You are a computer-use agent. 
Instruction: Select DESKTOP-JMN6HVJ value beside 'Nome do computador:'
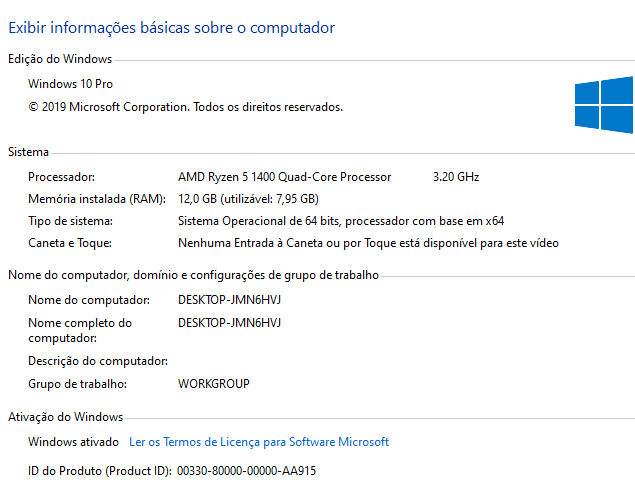[230, 300]
